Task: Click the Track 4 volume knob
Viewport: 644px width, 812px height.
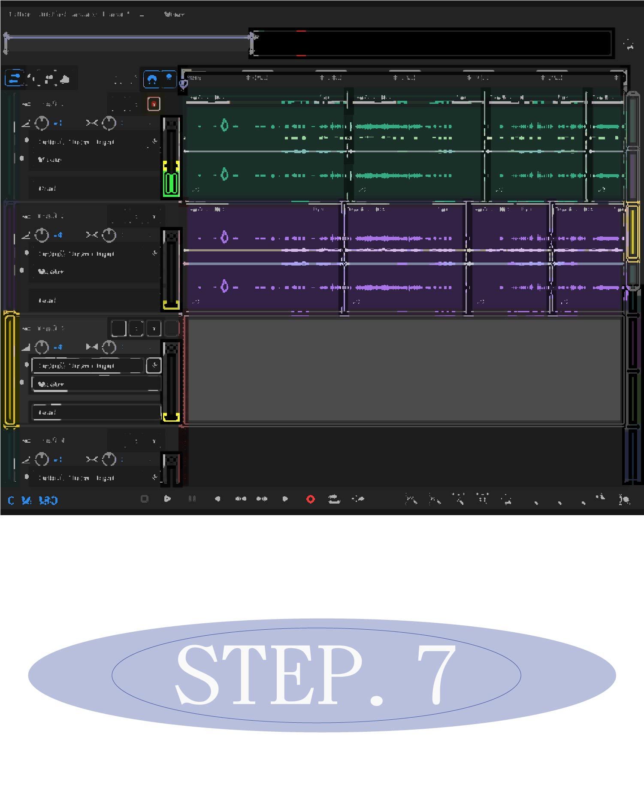Action: tap(42, 459)
